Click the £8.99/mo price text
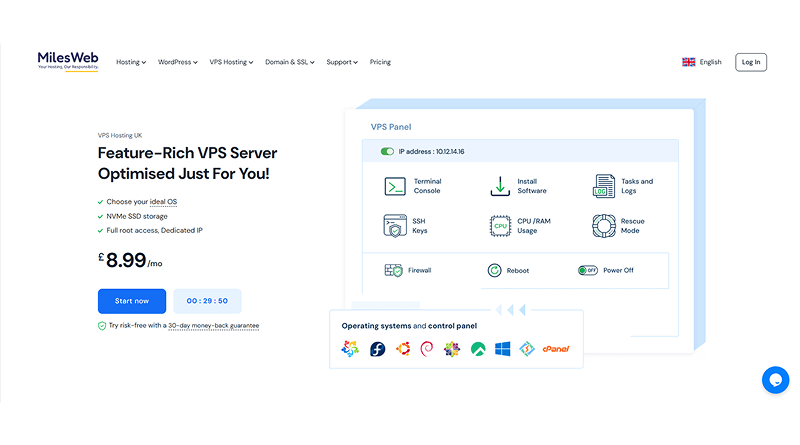This screenshot has height=445, width=800. pos(130,260)
